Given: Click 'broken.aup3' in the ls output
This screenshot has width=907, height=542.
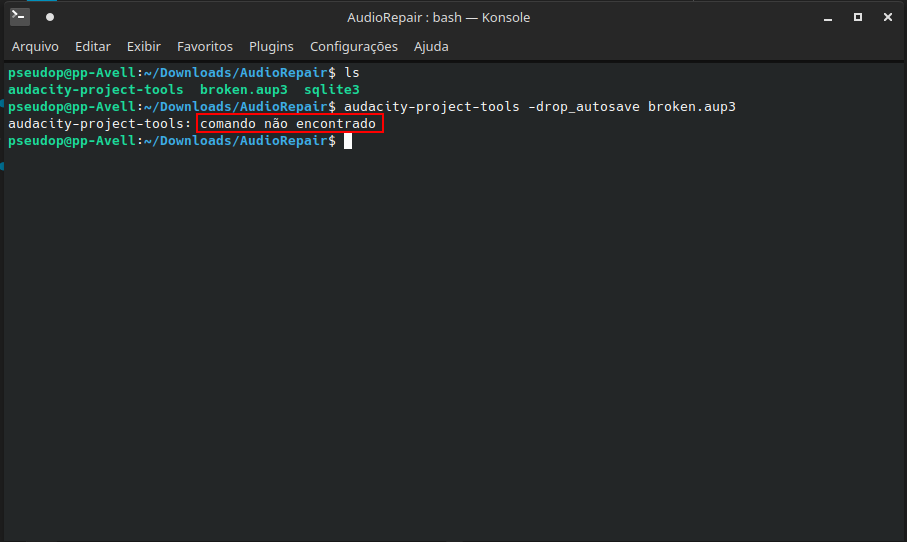Looking at the screenshot, I should tap(244, 90).
